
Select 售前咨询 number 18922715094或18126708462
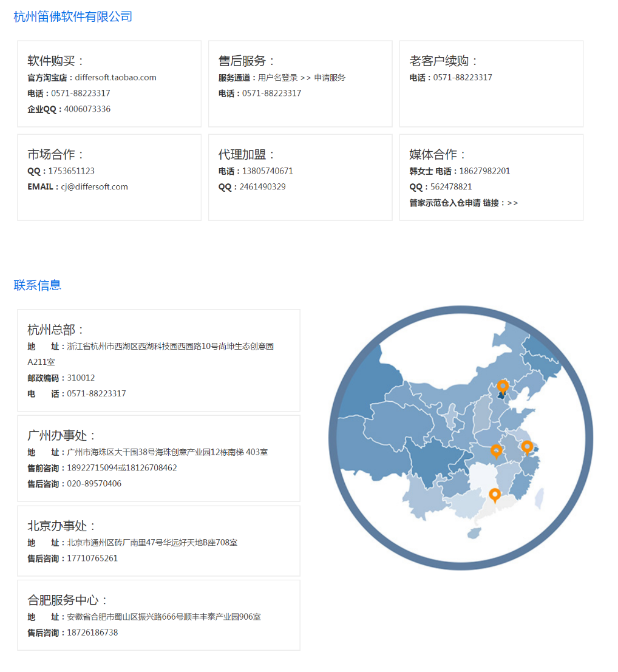coord(121,468)
